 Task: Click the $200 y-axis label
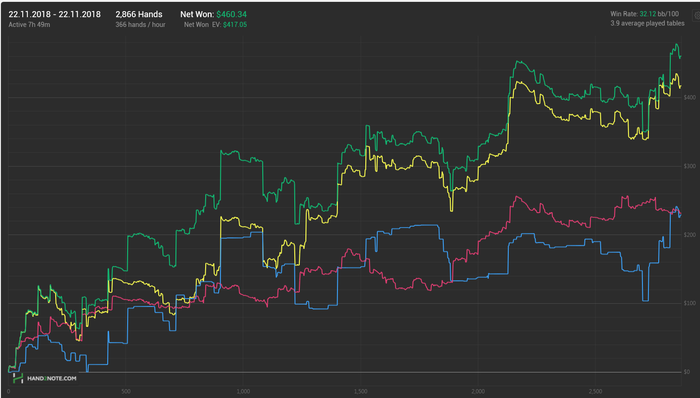click(690, 235)
